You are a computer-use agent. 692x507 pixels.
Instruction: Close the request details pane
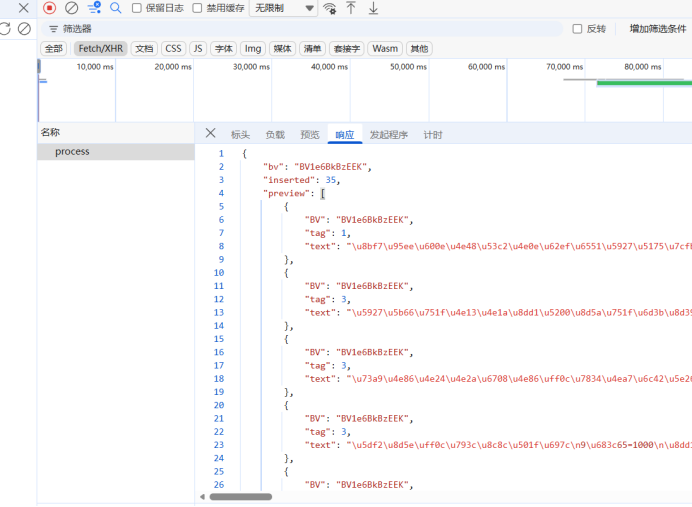coord(211,133)
